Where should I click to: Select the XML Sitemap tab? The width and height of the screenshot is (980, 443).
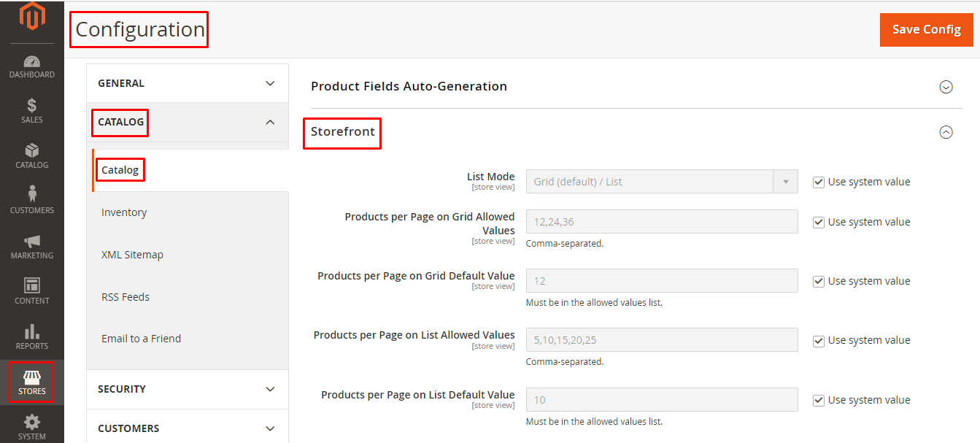(132, 255)
